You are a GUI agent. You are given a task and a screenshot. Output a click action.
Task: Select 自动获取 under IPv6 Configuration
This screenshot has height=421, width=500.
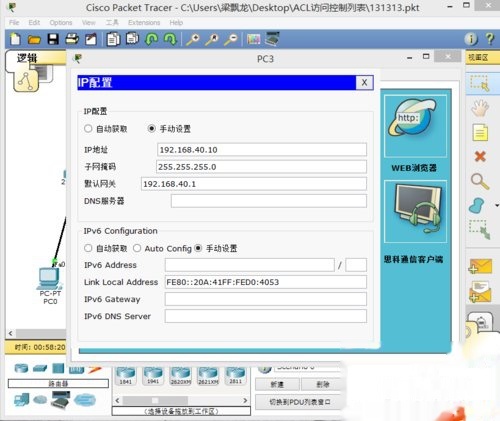[88, 248]
